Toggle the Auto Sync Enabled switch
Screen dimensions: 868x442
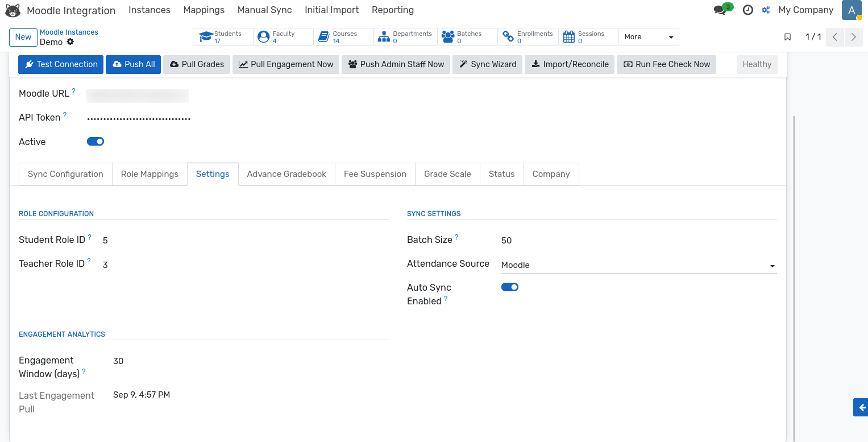pyautogui.click(x=510, y=287)
